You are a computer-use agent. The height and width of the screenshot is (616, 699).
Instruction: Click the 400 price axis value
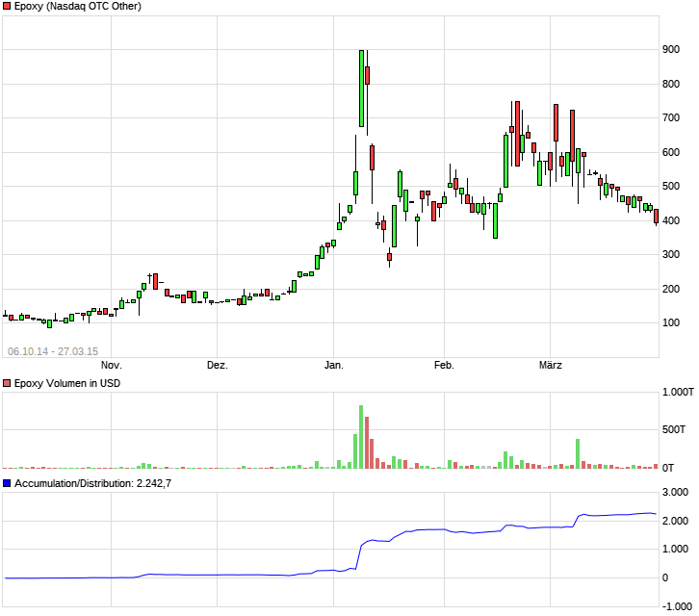tap(671, 220)
